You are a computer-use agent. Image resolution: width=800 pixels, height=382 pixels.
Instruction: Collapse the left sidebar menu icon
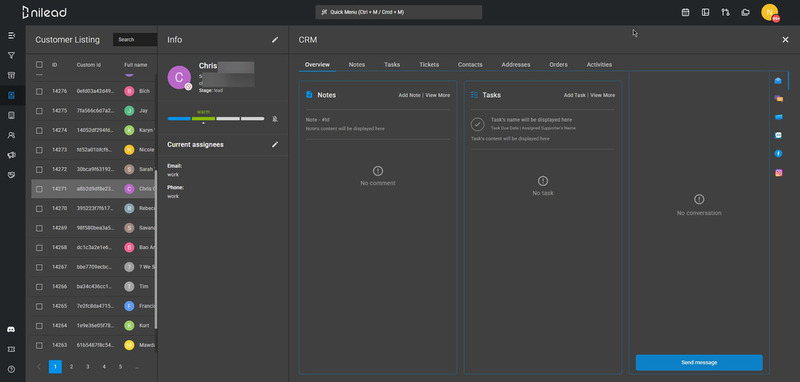11,35
